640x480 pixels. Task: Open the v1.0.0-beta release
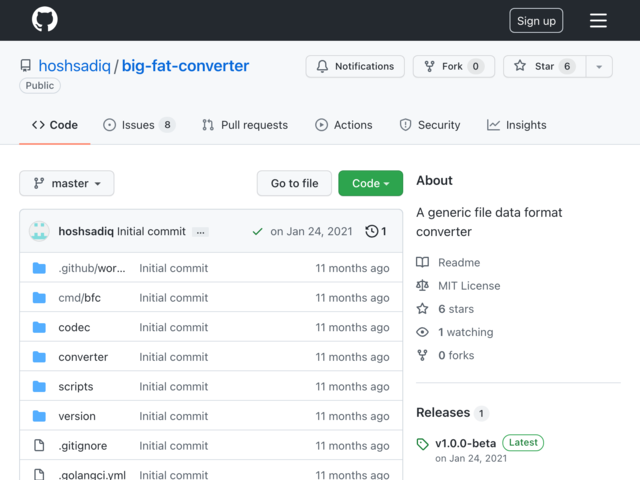tap(465, 443)
